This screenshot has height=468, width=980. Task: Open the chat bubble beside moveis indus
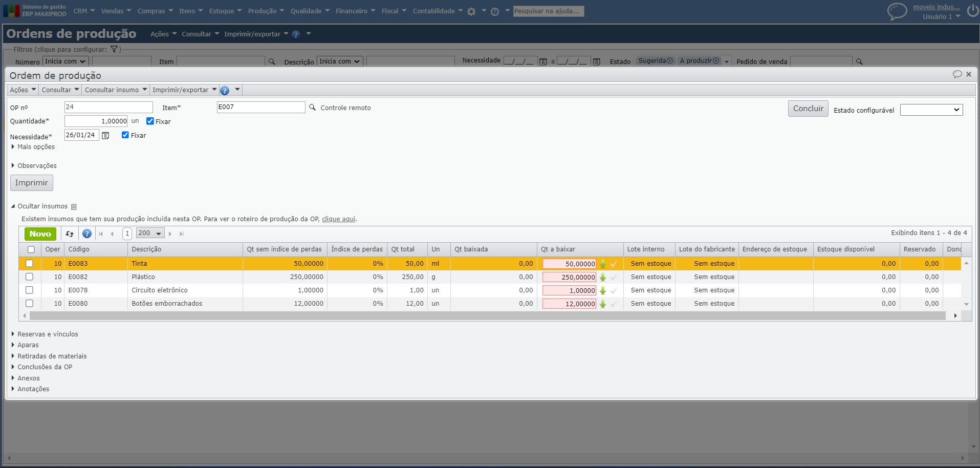tap(897, 11)
